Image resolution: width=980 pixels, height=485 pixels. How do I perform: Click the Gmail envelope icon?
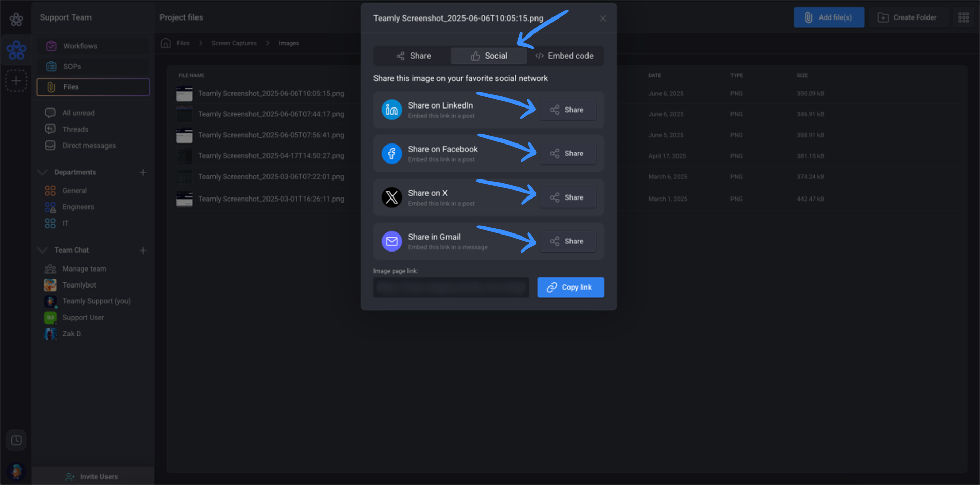pyautogui.click(x=391, y=241)
